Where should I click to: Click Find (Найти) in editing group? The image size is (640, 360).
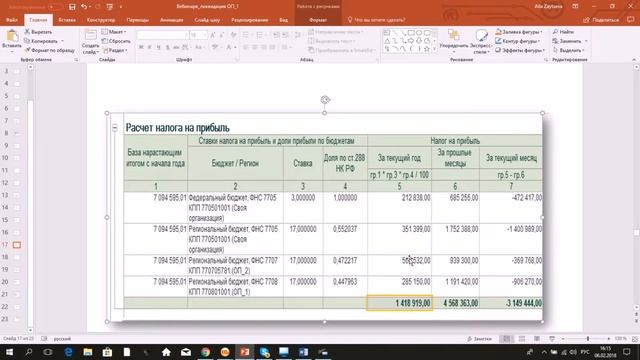tap(563, 32)
